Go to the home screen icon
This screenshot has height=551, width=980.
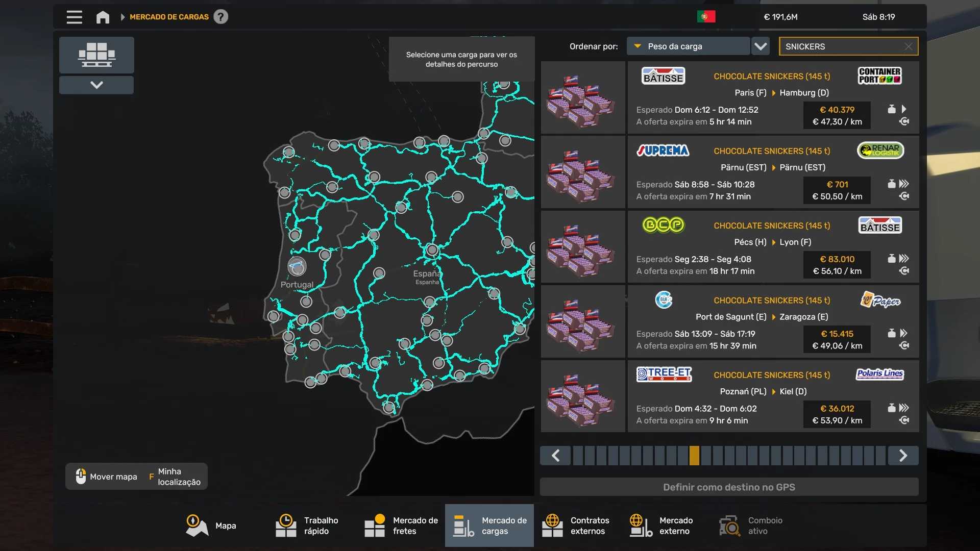[x=103, y=17]
